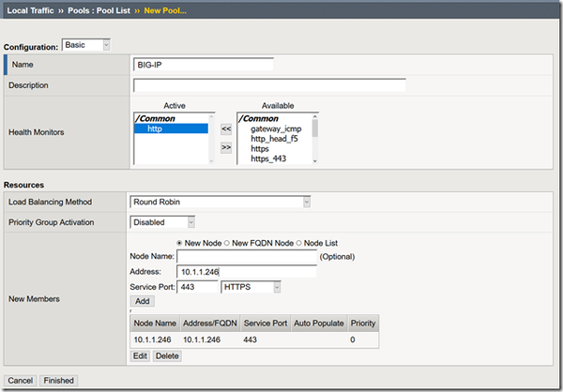Image resolution: width=563 pixels, height=392 pixels.
Task: Open the Configuration Basic dropdown
Action: 85,44
